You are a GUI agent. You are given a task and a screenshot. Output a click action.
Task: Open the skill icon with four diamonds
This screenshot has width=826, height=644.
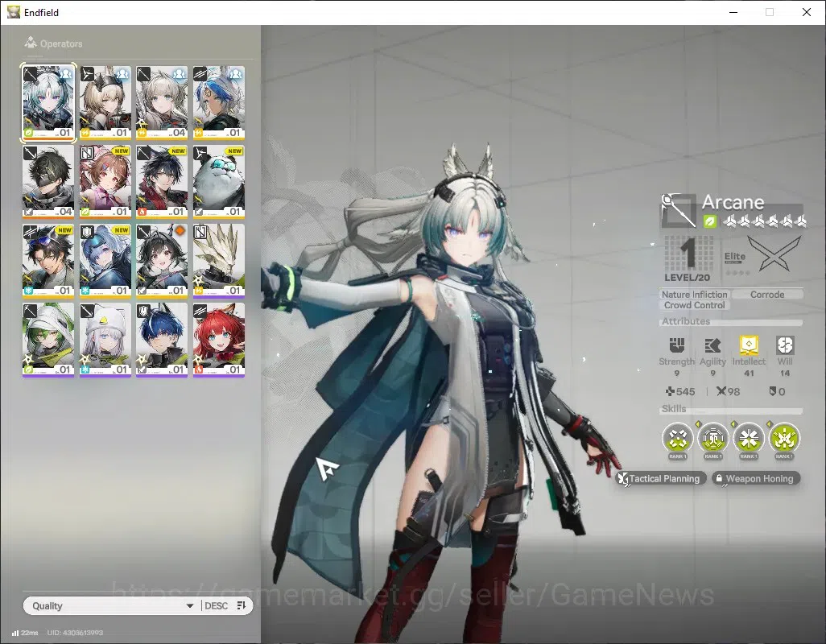pos(677,438)
